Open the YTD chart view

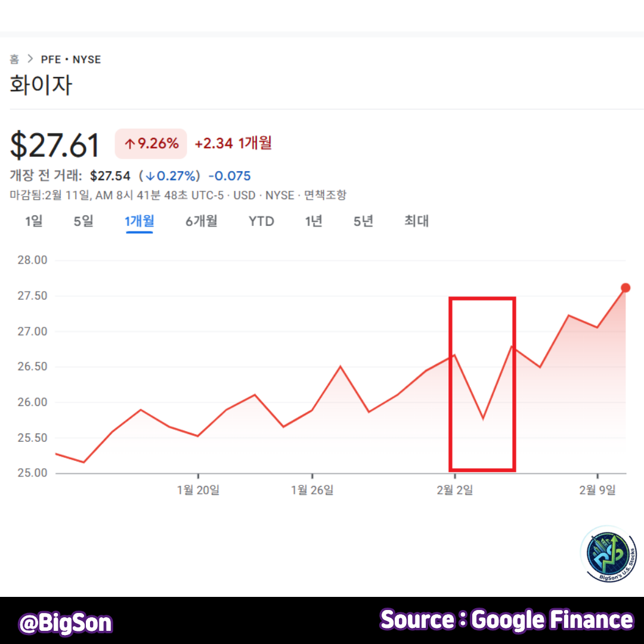point(261,221)
